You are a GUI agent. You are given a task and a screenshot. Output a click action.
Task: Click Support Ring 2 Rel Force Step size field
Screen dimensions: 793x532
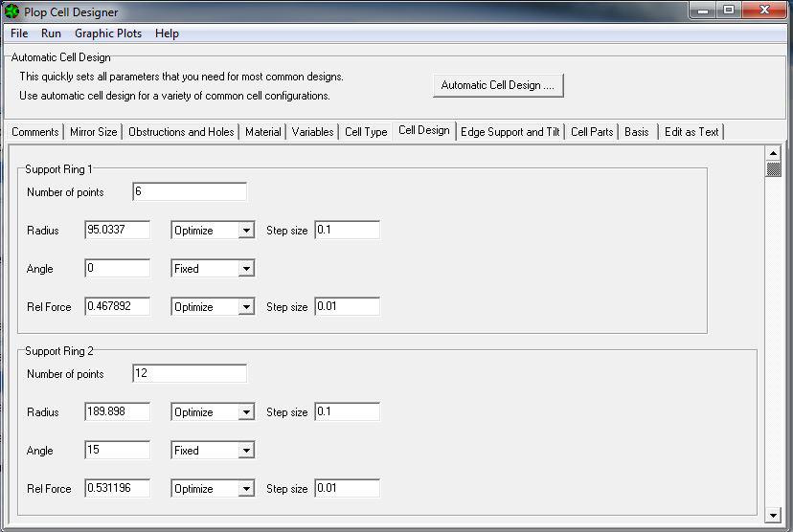(347, 489)
